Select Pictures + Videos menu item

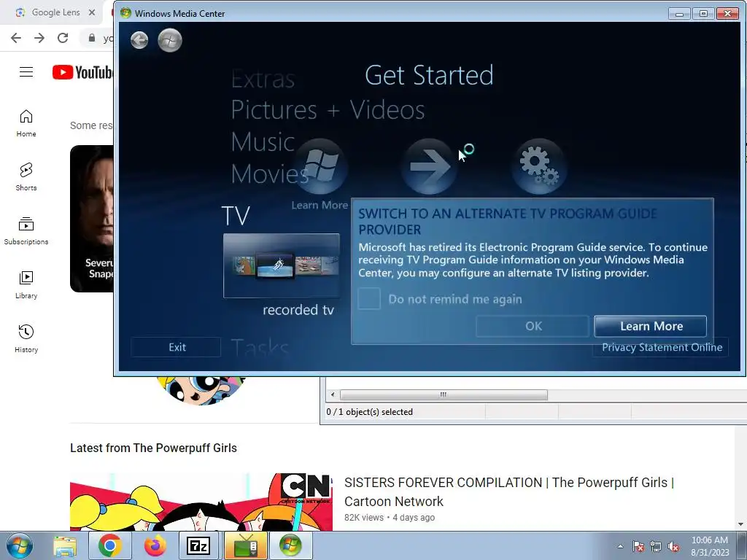328,110
